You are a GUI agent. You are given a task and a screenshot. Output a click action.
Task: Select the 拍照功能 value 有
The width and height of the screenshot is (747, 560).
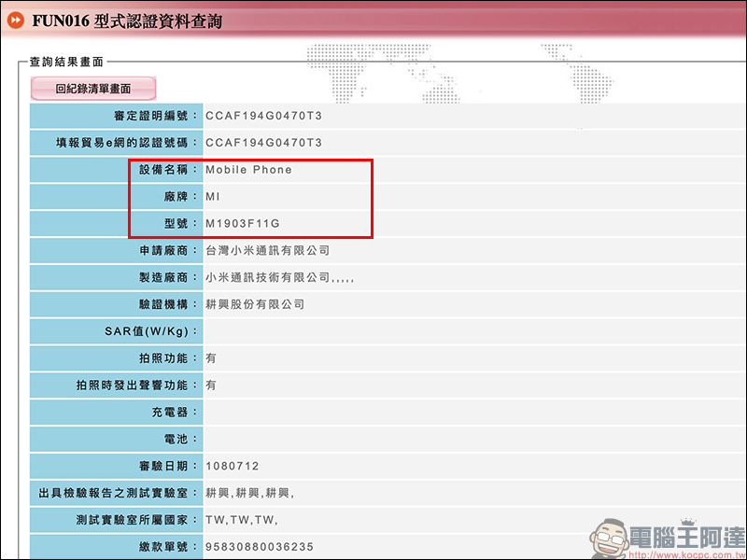[x=211, y=358]
